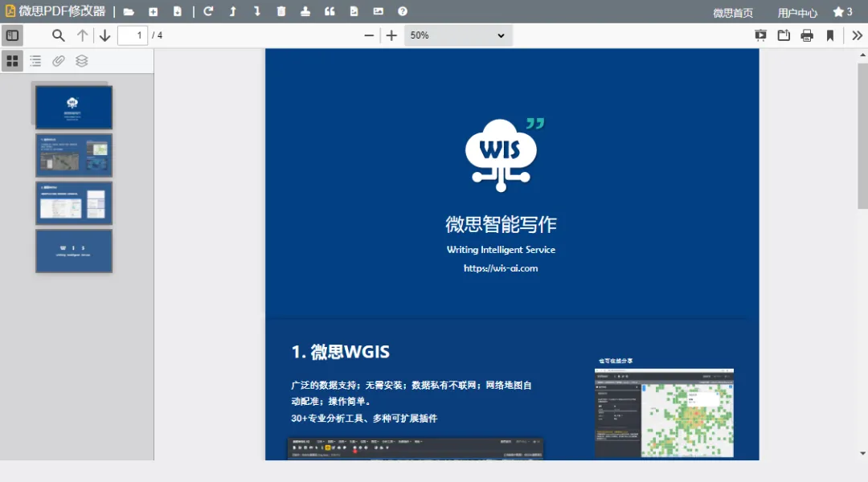Screen dimensions: 868x482
Task: Select page 1 thumbnail
Action: pos(74,108)
